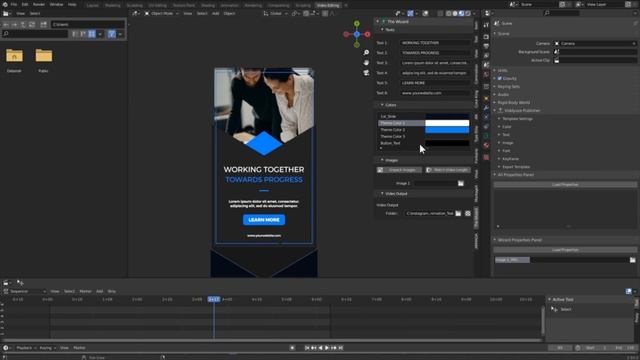Open the Blender logo menu
This screenshot has height=360, width=640.
5,4
